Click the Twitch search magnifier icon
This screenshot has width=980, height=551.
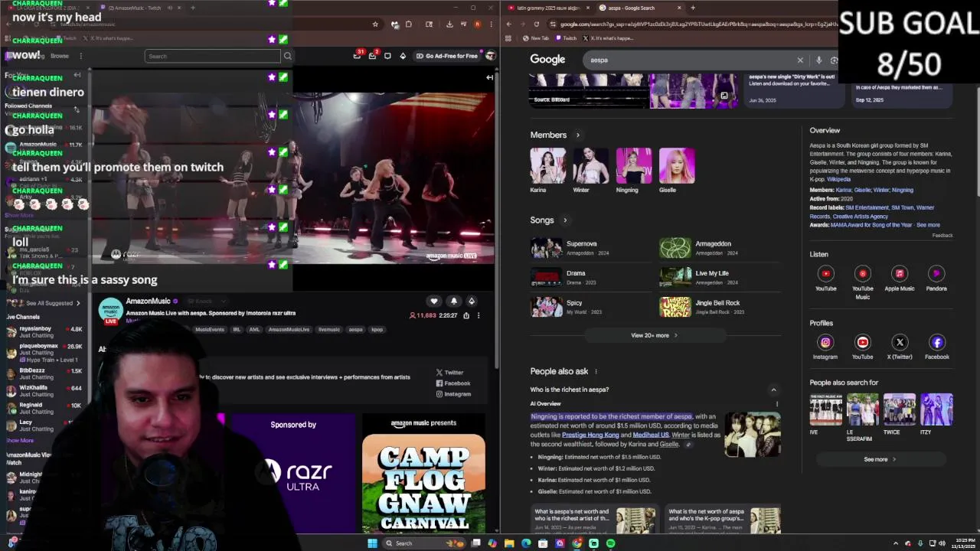point(288,56)
